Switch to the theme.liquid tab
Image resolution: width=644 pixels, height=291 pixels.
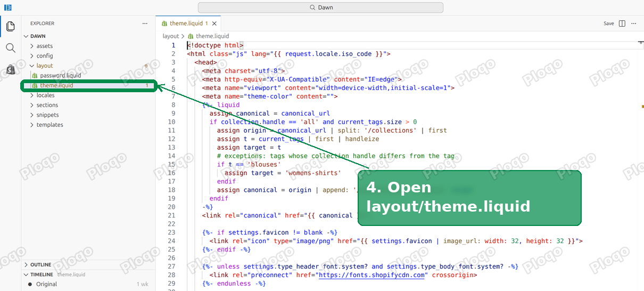coord(188,23)
